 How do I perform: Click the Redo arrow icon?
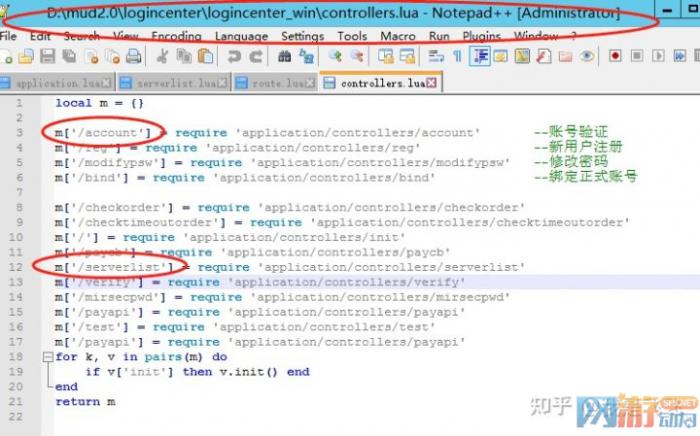[256, 57]
